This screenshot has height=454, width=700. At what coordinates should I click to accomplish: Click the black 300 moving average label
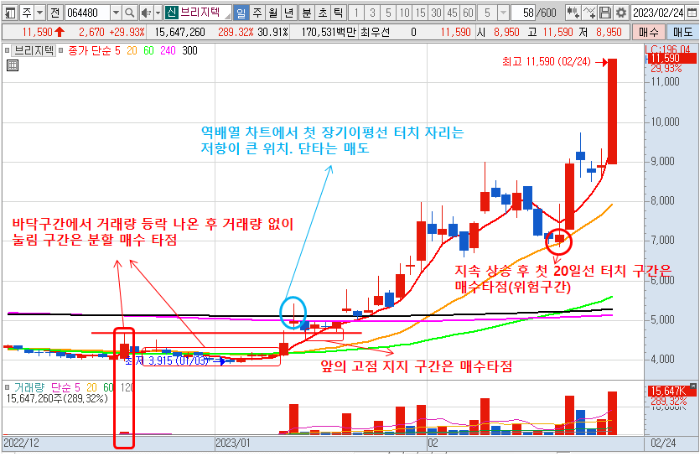(190, 51)
